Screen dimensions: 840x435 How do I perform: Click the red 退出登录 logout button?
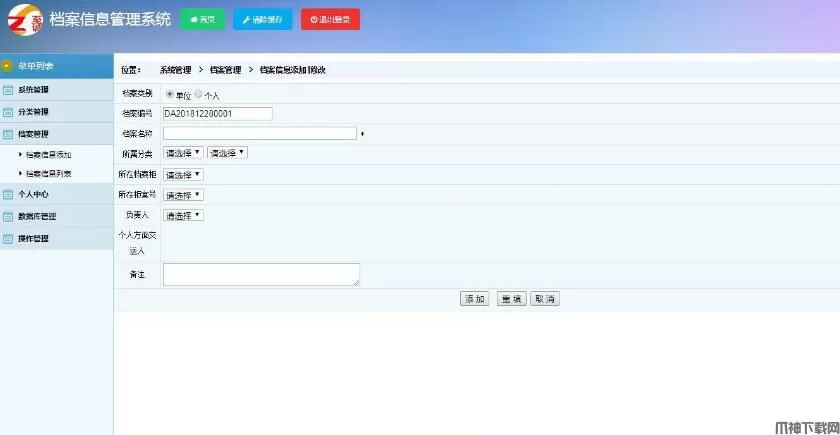pyautogui.click(x=330, y=19)
